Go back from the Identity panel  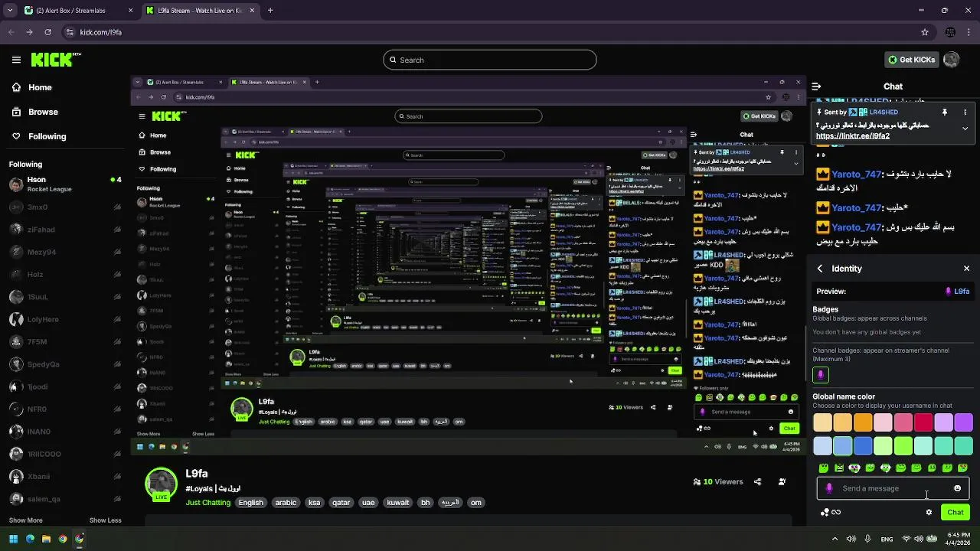tap(820, 269)
